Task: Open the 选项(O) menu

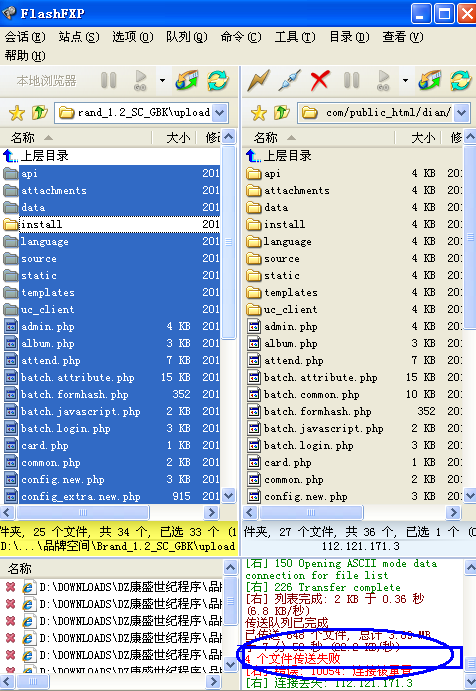Action: 133,37
